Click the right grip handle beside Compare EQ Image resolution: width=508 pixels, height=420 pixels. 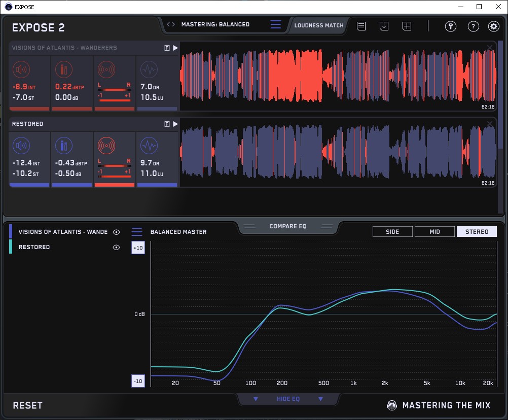(326, 226)
